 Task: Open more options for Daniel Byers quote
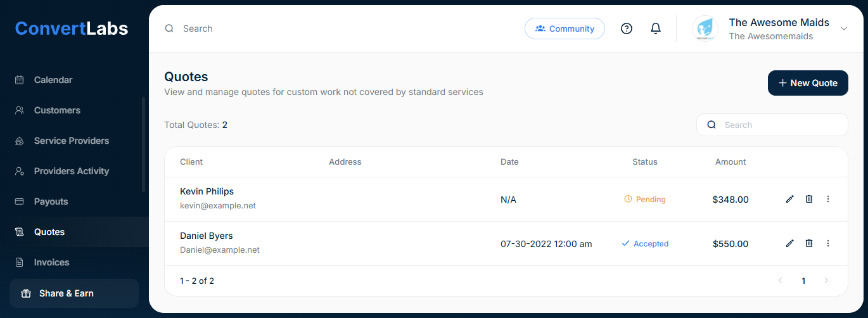coord(828,243)
